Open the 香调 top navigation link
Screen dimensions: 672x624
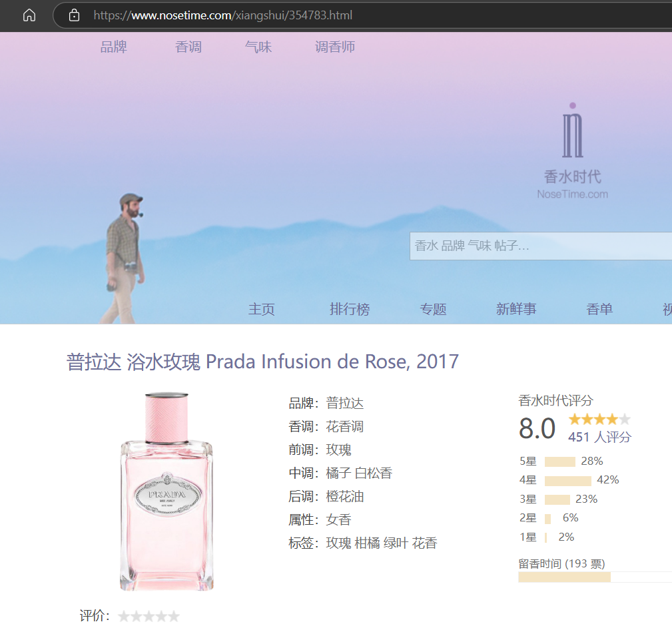coord(188,47)
